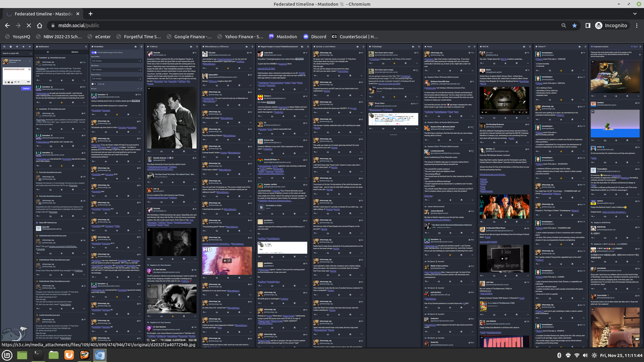Toggle the Local only switch
The image size is (644, 362).
tap(94, 84)
